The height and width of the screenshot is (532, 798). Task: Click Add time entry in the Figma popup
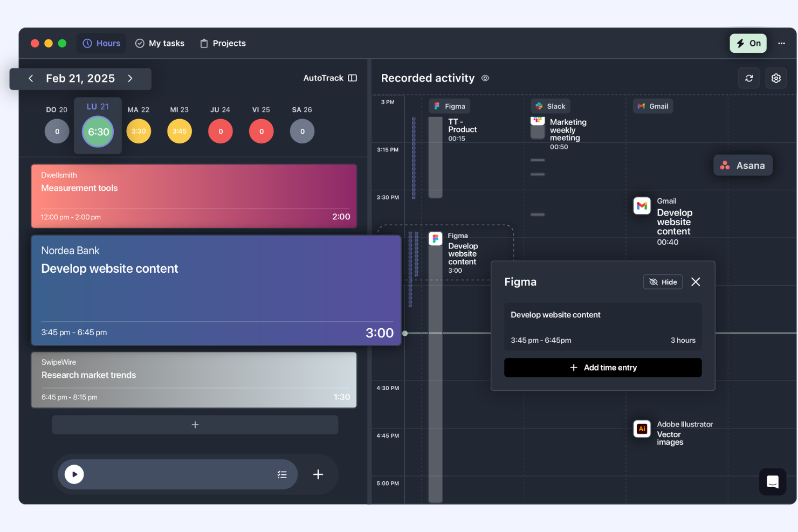(x=602, y=368)
